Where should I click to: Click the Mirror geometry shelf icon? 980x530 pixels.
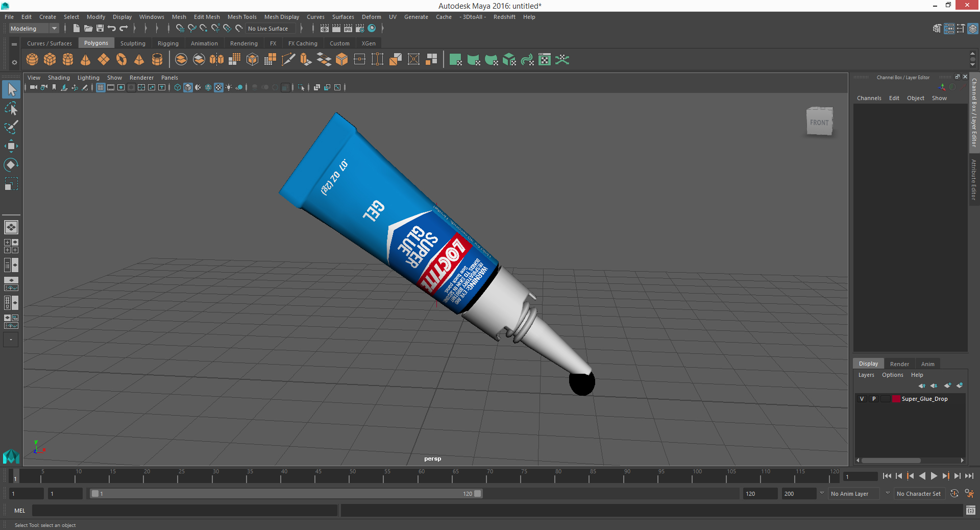pyautogui.click(x=217, y=60)
